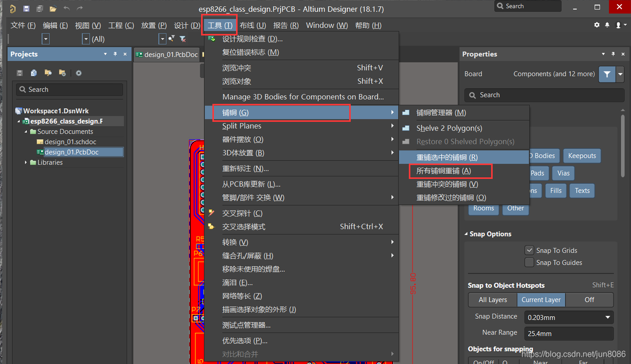Click the Shelve 2 Polygon(s) icon
The image size is (631, 364).
click(x=406, y=128)
